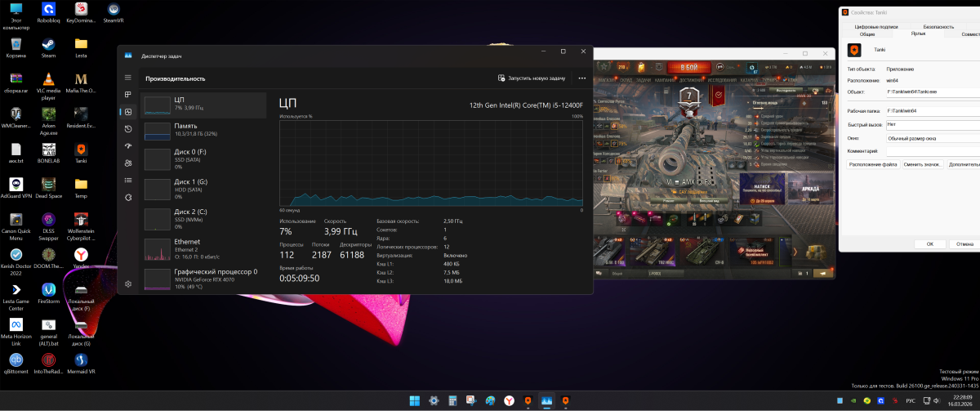This screenshot has height=411, width=980.
Task: Open the Окно window-size combo box
Action: coord(933,138)
